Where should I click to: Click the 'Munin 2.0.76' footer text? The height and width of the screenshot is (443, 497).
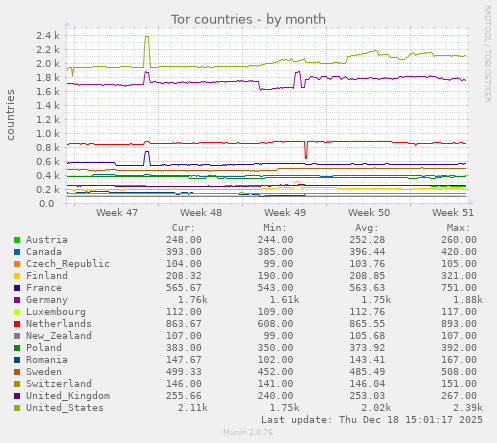[x=248, y=432]
